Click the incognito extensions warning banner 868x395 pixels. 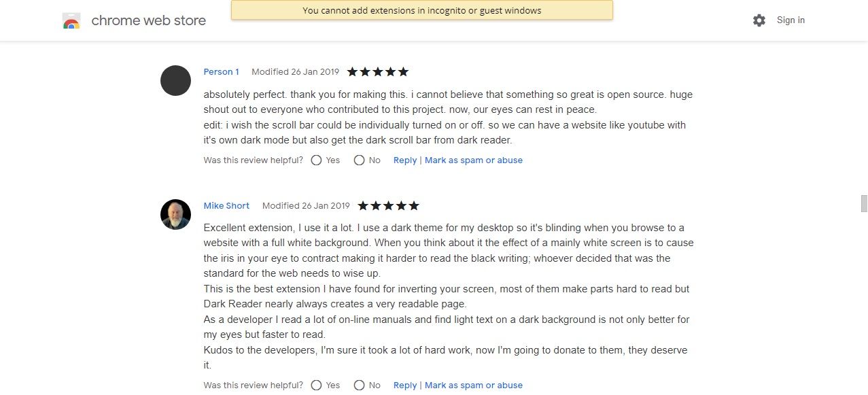(x=422, y=10)
